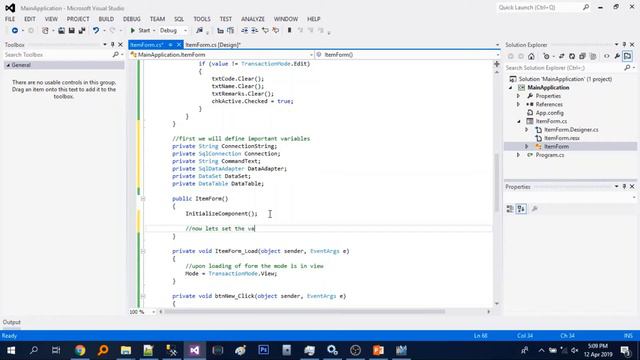Click the Properties wrench icon in Solution Explorer
This screenshot has height=360, width=640.
617,56
